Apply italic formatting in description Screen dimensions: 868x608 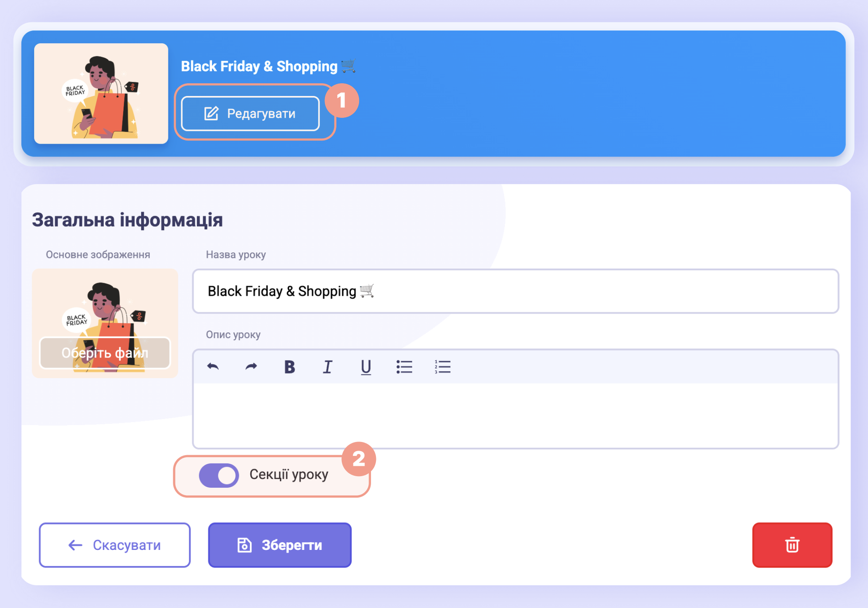pos(328,367)
